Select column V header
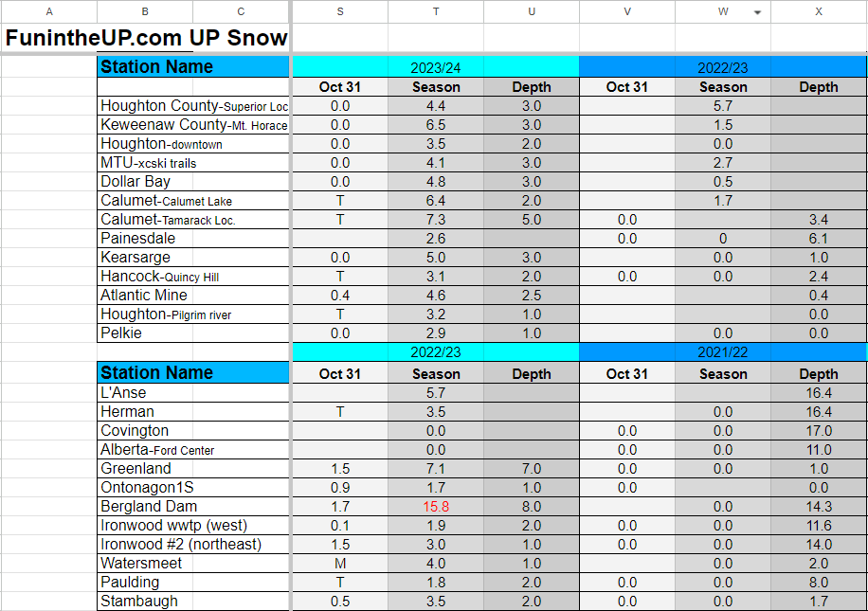868x611 pixels. (627, 11)
